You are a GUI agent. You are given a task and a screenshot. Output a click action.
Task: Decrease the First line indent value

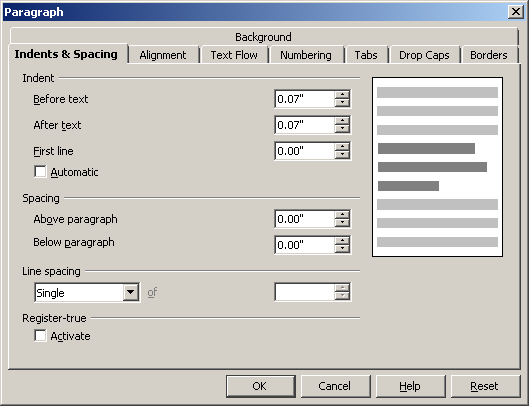342,155
